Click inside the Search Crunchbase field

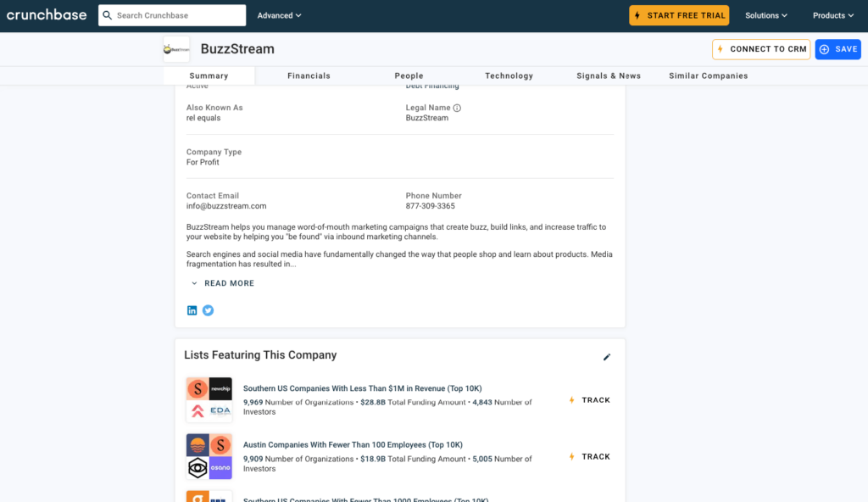(178, 14)
